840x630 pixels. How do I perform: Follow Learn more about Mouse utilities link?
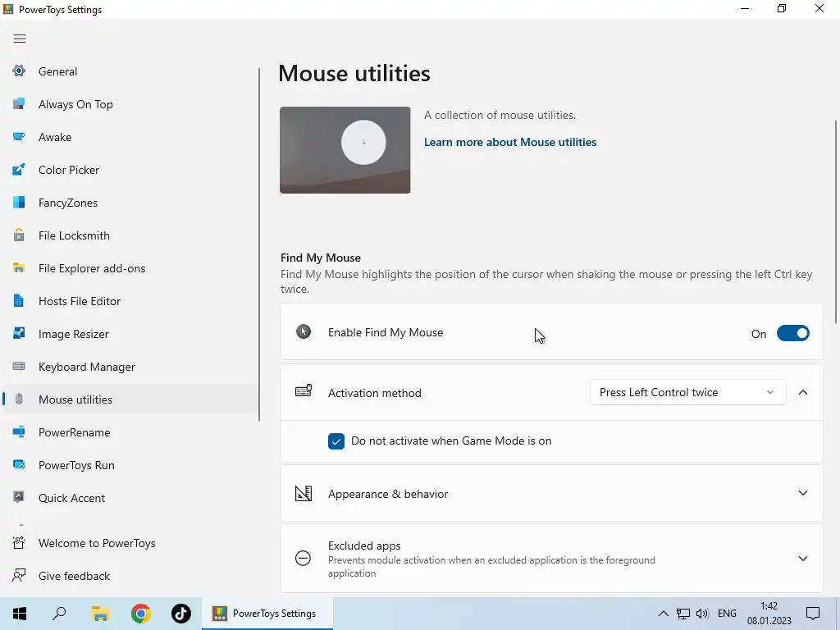click(x=510, y=142)
